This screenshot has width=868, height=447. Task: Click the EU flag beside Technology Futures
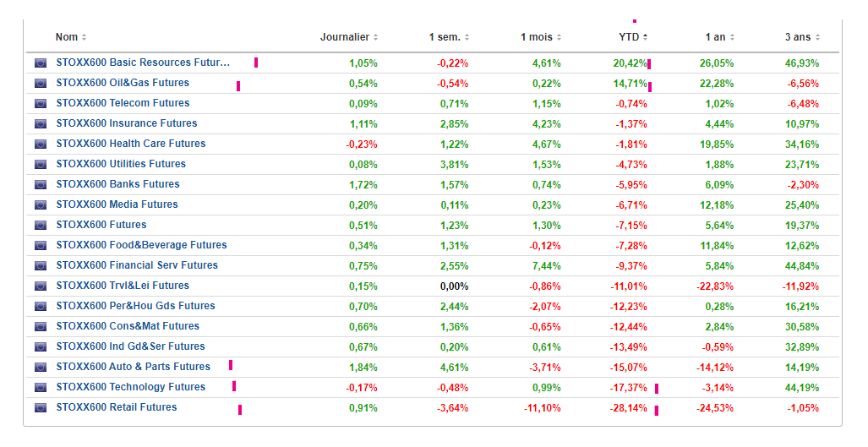tap(41, 388)
